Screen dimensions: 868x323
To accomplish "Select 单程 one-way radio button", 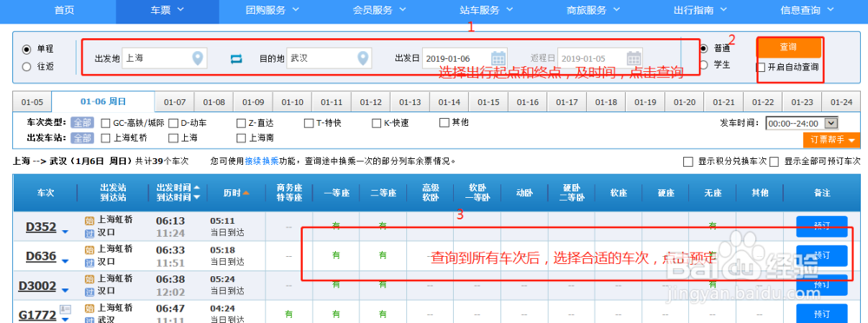I will [26, 49].
